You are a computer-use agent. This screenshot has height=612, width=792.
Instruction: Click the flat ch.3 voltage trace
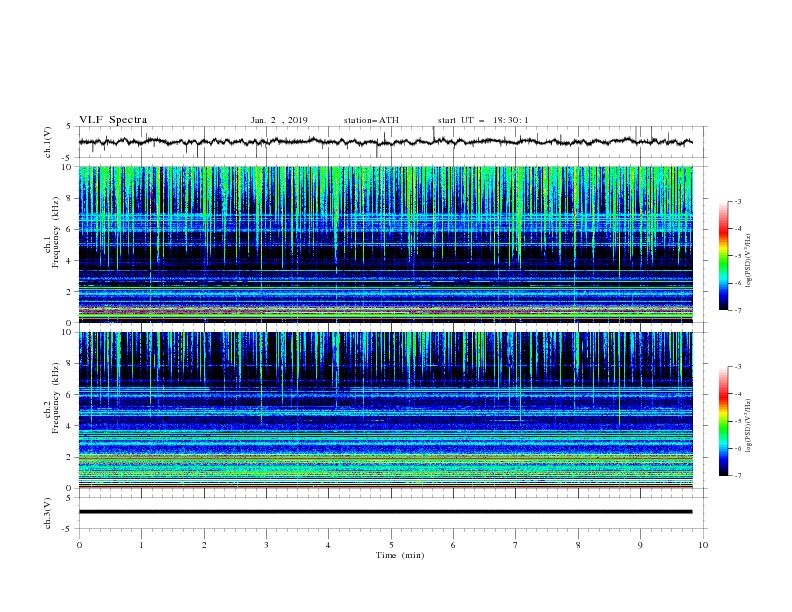coord(385,512)
